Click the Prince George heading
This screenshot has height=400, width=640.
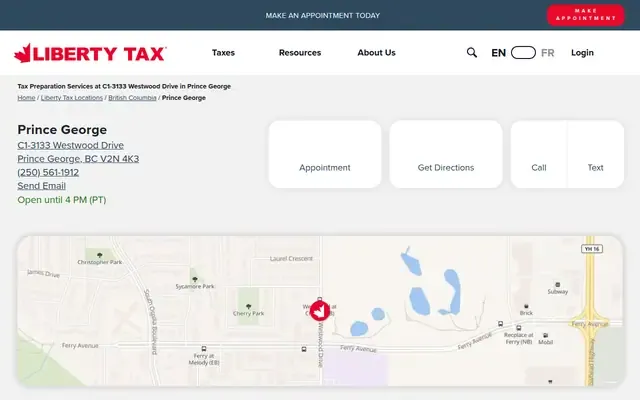point(62,130)
